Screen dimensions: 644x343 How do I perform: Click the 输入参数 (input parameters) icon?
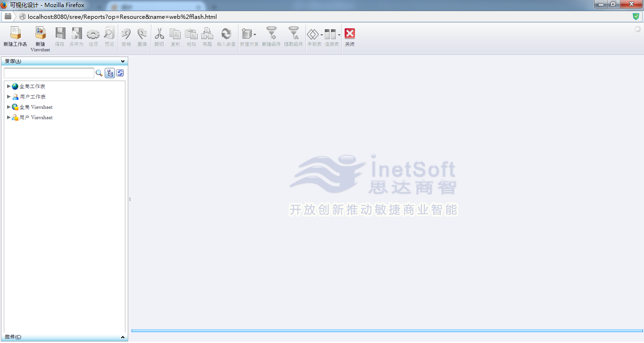pyautogui.click(x=226, y=33)
